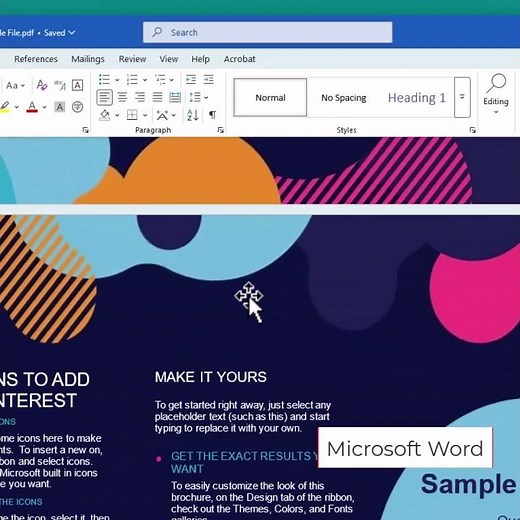Open the Help tab

[200, 59]
